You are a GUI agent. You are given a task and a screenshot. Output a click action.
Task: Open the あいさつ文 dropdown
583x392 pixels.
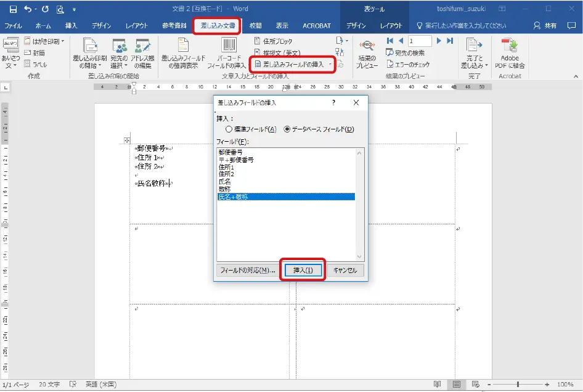coord(10,54)
